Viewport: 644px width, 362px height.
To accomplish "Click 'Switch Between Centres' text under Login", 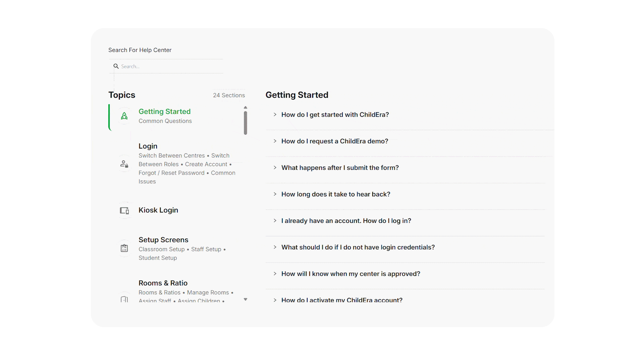I will click(x=172, y=156).
